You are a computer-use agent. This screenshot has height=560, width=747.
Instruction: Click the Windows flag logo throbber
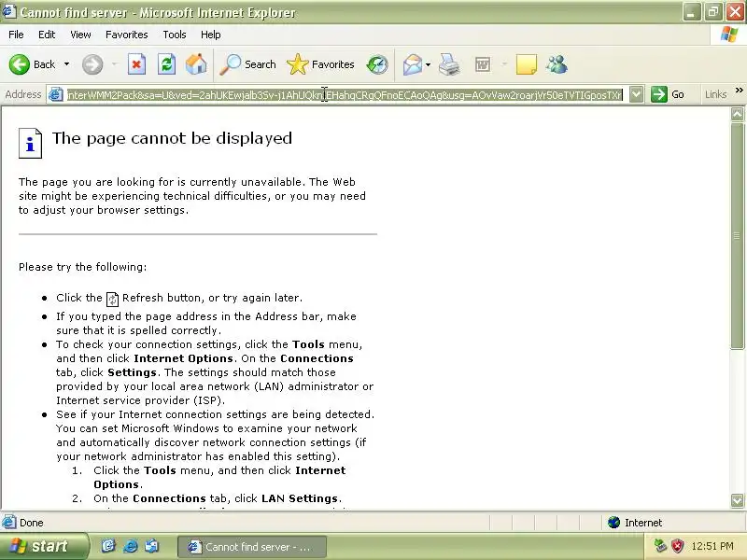pyautogui.click(x=729, y=35)
